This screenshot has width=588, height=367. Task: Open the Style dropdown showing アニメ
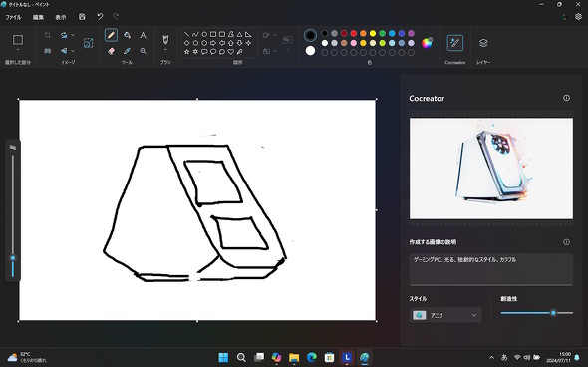click(445, 315)
